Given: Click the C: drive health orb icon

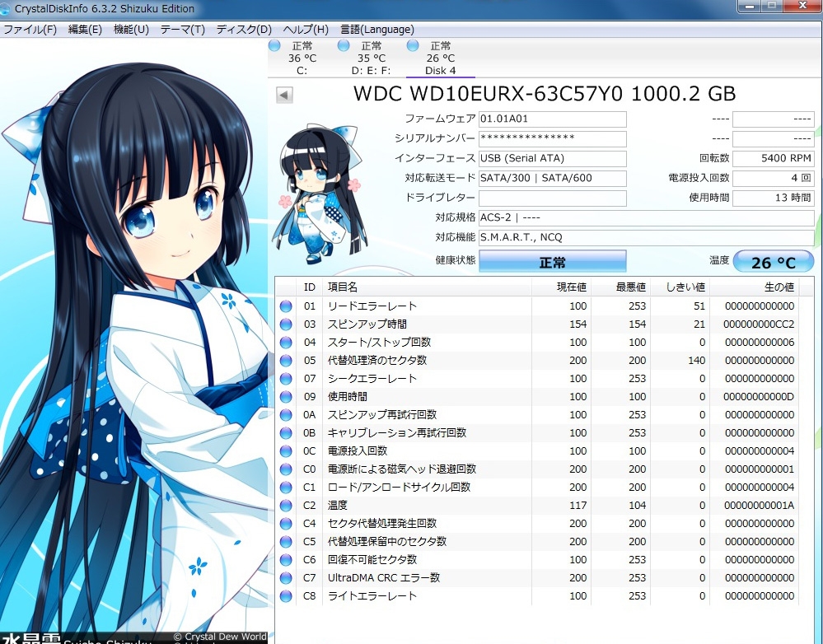Looking at the screenshot, I should tap(274, 45).
